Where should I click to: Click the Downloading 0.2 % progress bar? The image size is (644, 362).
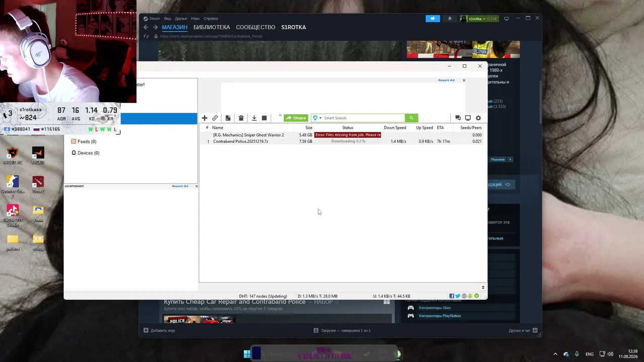pos(348,141)
